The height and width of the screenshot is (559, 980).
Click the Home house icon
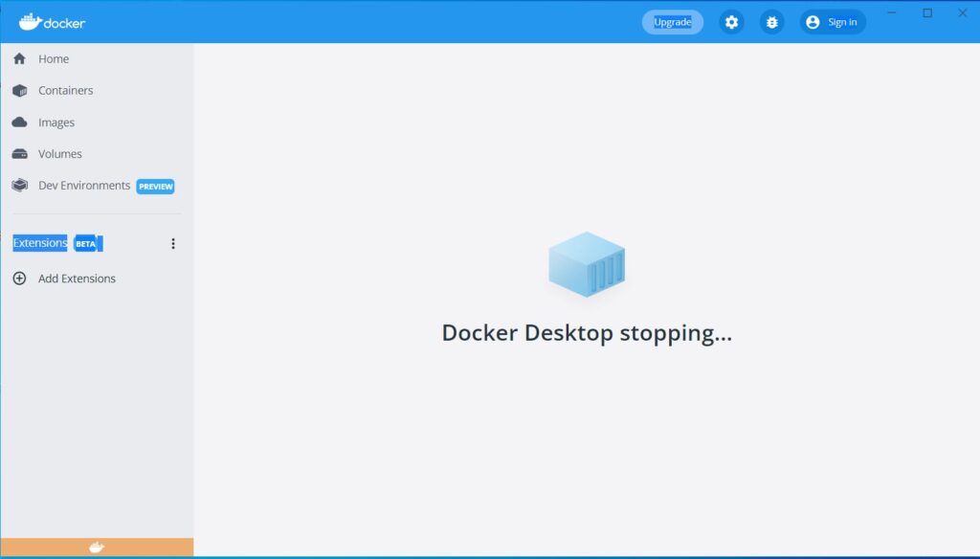[19, 58]
